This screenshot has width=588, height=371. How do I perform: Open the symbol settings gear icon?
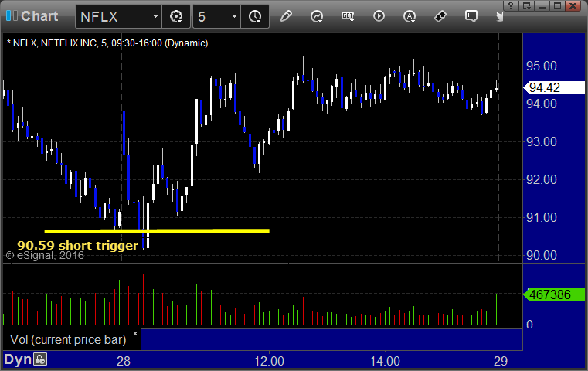(176, 16)
